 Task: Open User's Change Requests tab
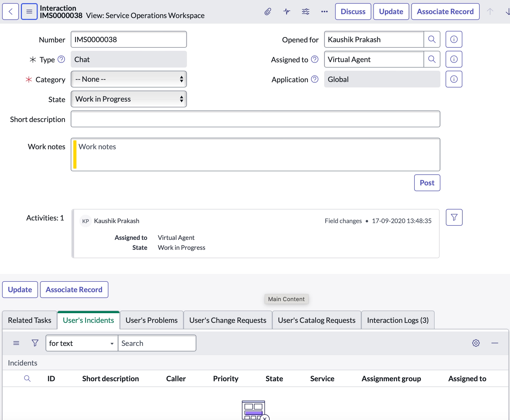tap(228, 320)
